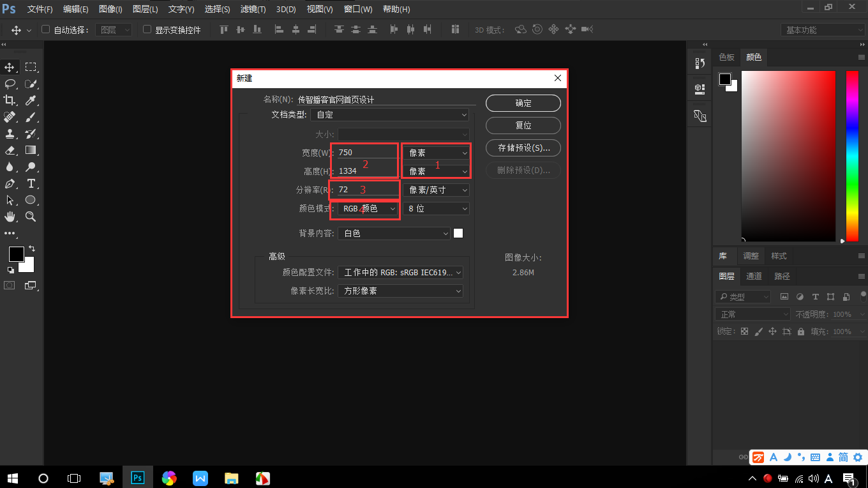Viewport: 868px width, 488px height.
Task: Open the History panel icon
Action: click(700, 63)
